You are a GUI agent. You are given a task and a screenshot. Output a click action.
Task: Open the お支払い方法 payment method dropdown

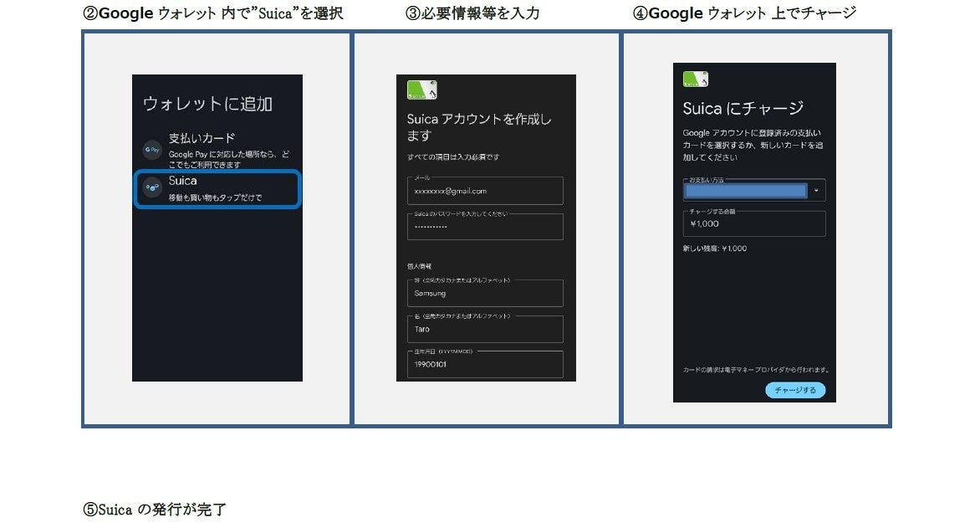pos(754,190)
